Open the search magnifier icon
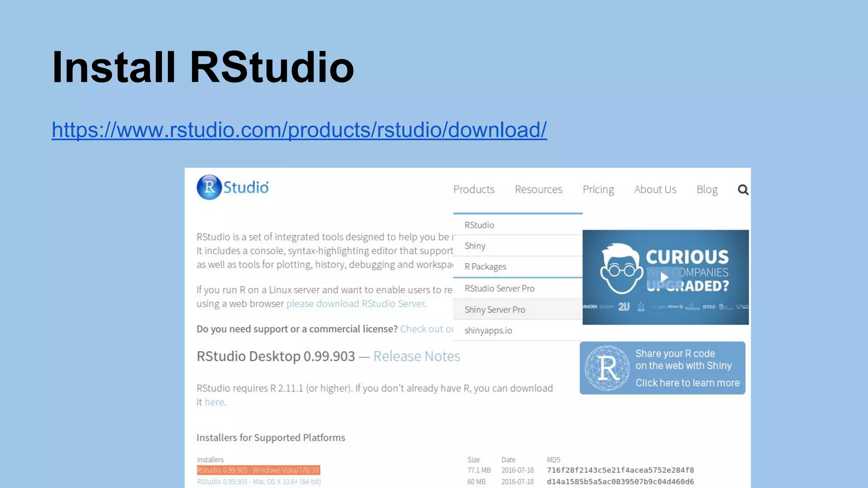This screenshot has height=488, width=868. point(743,189)
